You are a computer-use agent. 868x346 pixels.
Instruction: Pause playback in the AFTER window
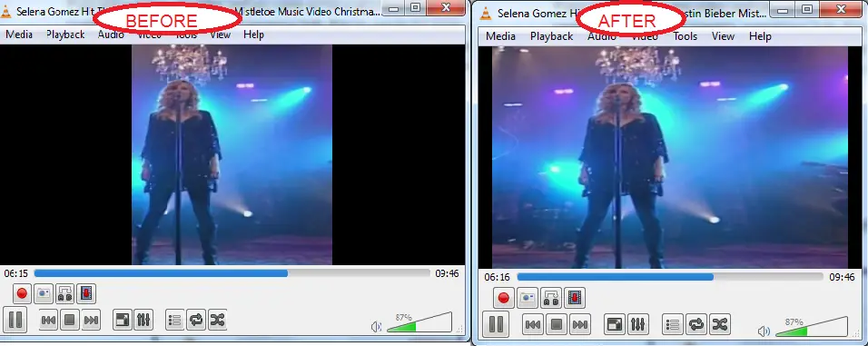click(x=496, y=324)
